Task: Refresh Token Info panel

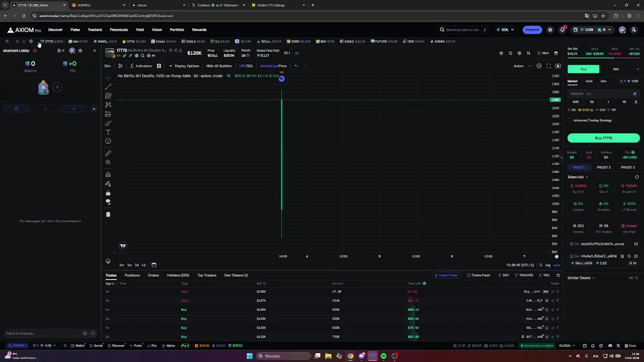Action: tap(636, 177)
